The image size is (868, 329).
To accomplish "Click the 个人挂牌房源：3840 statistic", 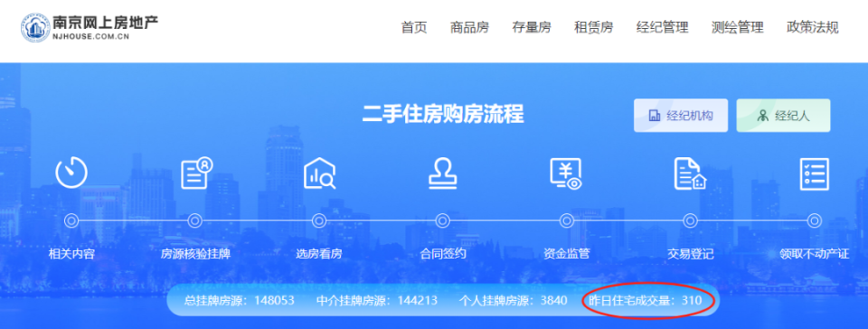I will (x=514, y=301).
